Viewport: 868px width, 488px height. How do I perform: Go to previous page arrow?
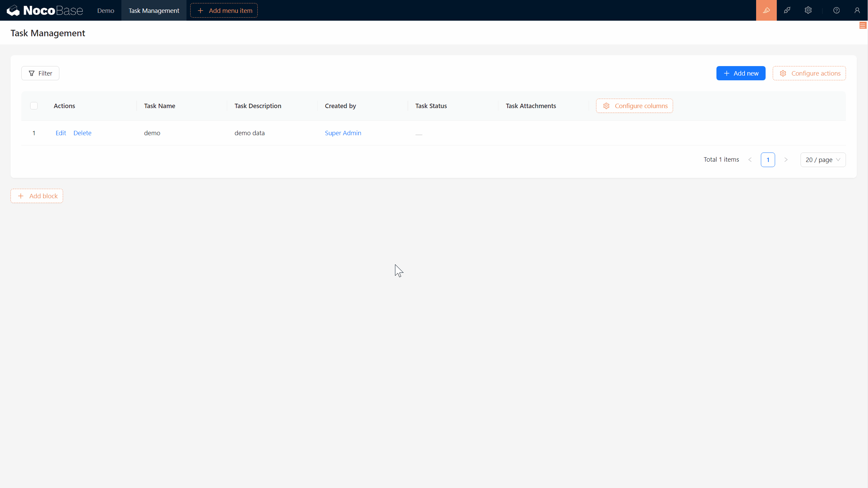pos(750,160)
